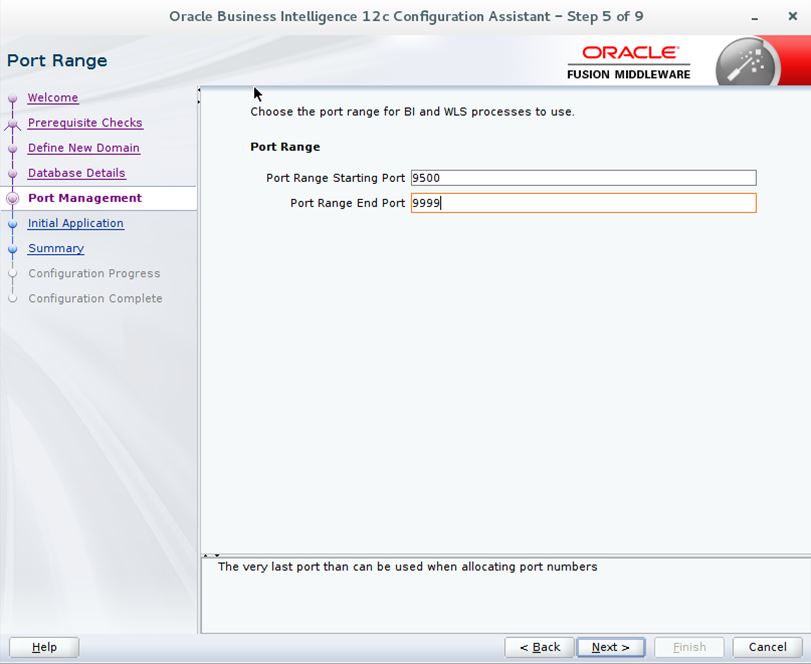
Task: Open the Welcome step
Action: [x=53, y=97]
